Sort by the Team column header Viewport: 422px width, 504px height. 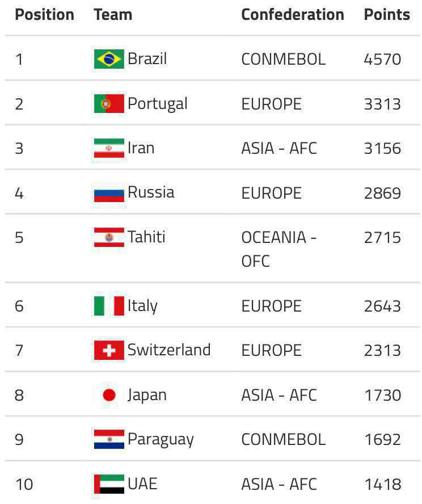pos(113,15)
